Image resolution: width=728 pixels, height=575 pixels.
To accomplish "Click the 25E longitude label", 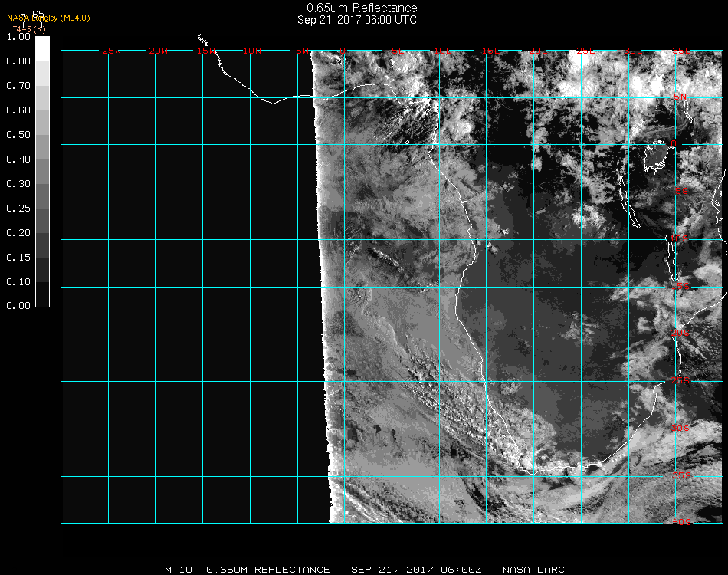I will pyautogui.click(x=585, y=51).
